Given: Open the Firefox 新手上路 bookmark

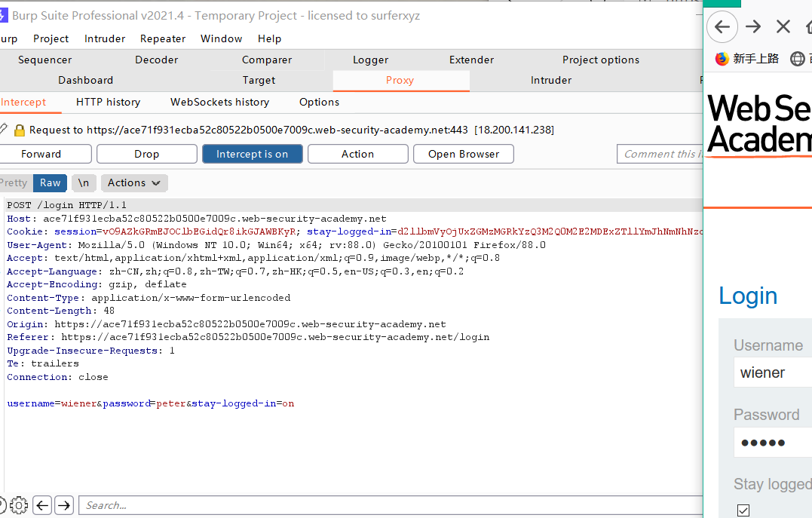Looking at the screenshot, I should [x=746, y=59].
